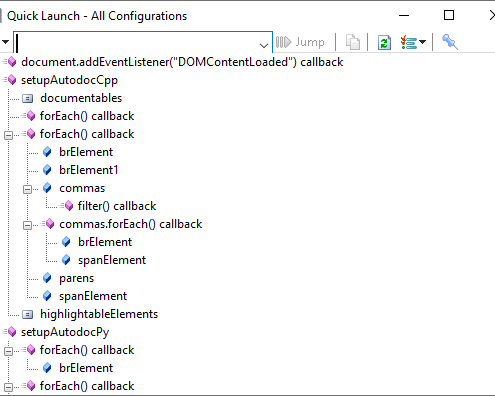
Task: Select the setupAutodocPy function
Action: click(x=65, y=332)
